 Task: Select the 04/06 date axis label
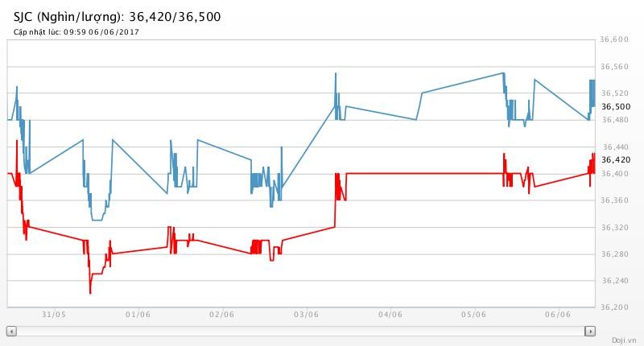click(x=390, y=315)
